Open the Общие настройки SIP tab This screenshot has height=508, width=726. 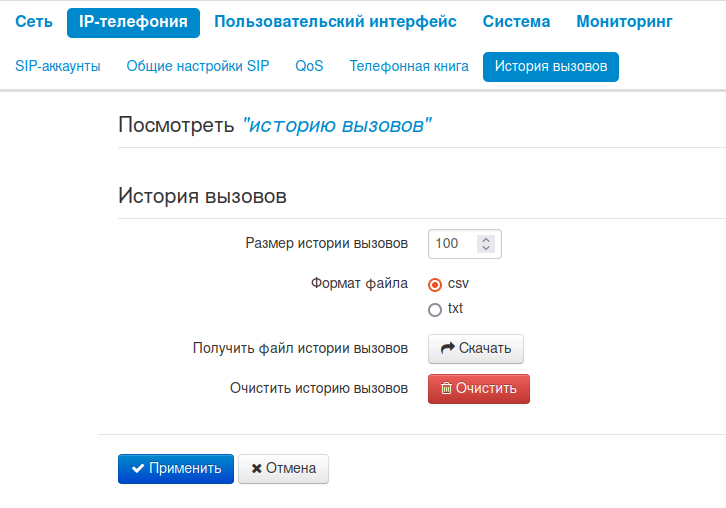point(198,67)
